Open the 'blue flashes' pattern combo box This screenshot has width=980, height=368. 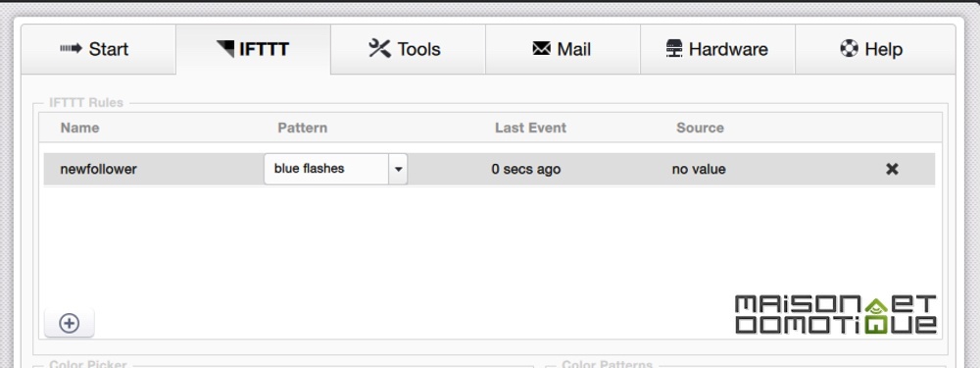(335, 169)
